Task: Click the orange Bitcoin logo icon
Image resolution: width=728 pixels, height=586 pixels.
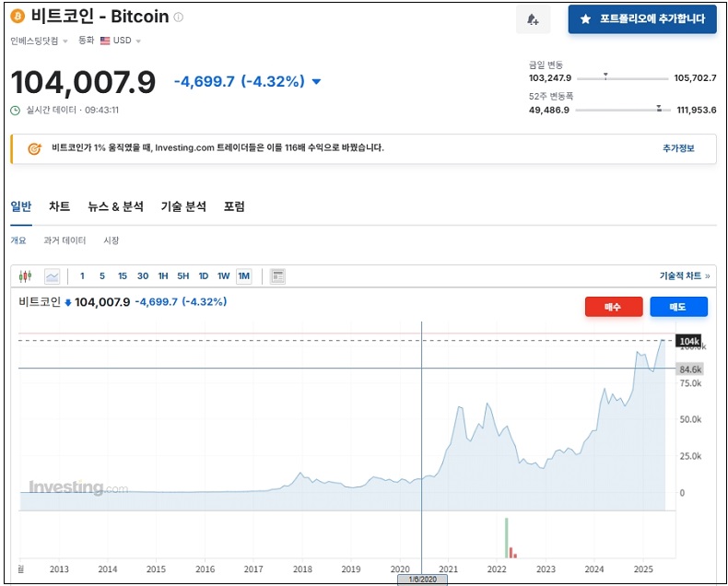Action: click(x=18, y=17)
